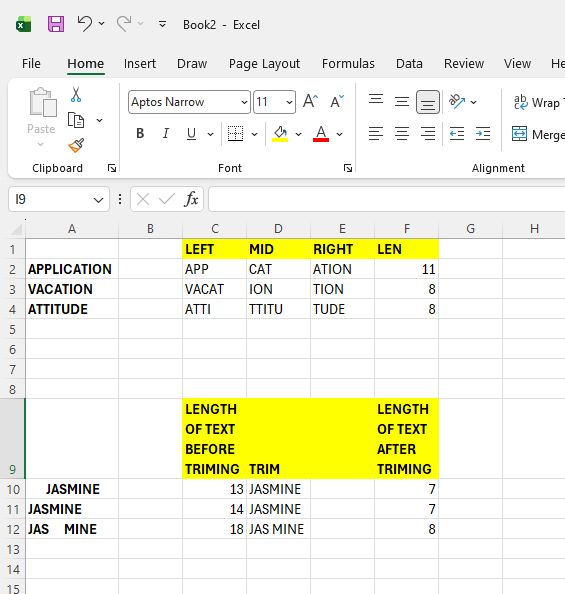This screenshot has width=565, height=594.
Task: Open the Review tab
Action: coord(464,64)
